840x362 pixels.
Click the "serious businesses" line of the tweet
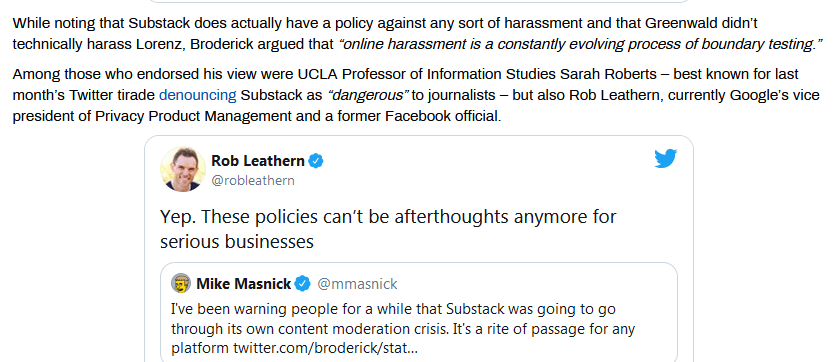click(236, 242)
